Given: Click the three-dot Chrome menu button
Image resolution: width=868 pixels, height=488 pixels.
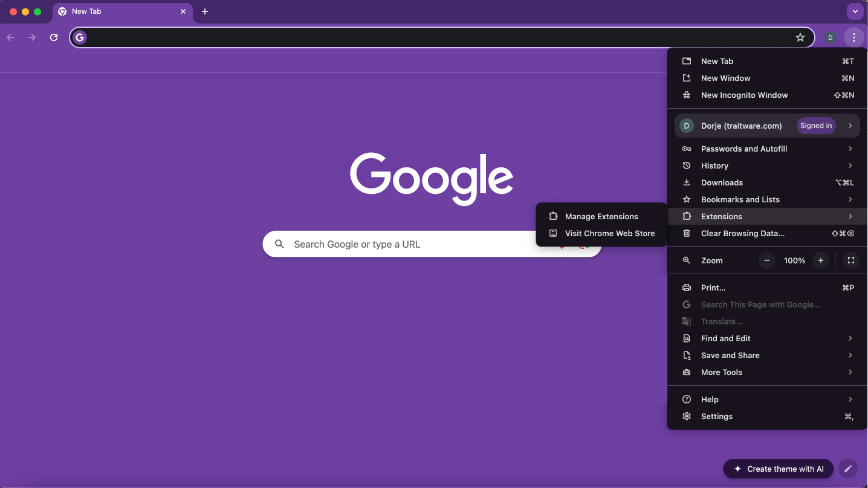Looking at the screenshot, I should coord(853,37).
